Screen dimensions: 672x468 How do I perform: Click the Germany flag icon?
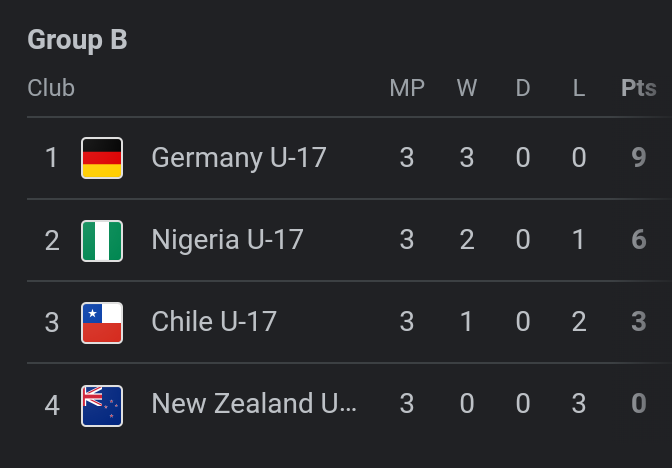point(102,158)
